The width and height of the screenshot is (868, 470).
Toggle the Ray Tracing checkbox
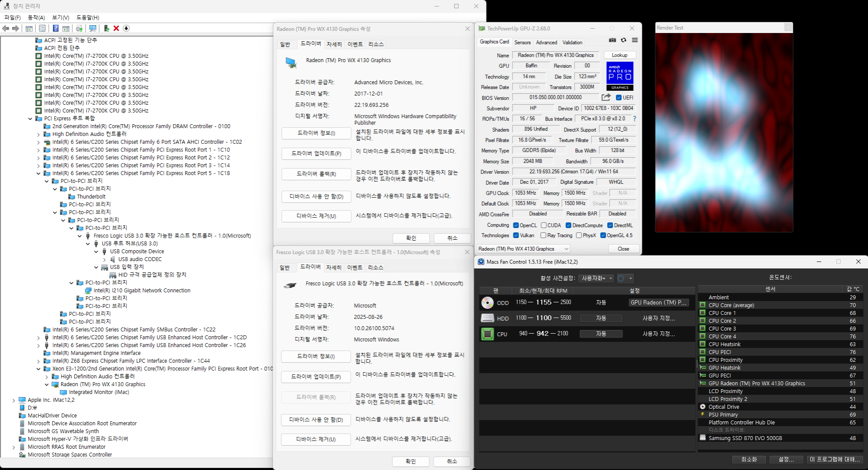pos(543,235)
